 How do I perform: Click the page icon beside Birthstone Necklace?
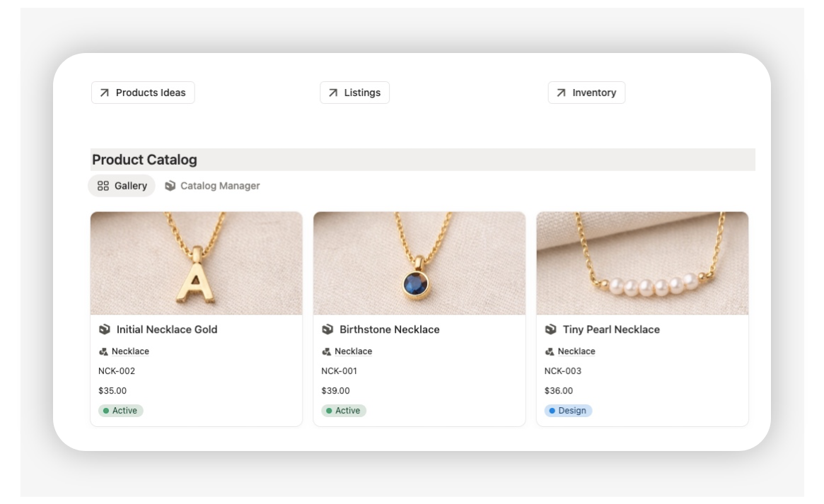(x=326, y=329)
